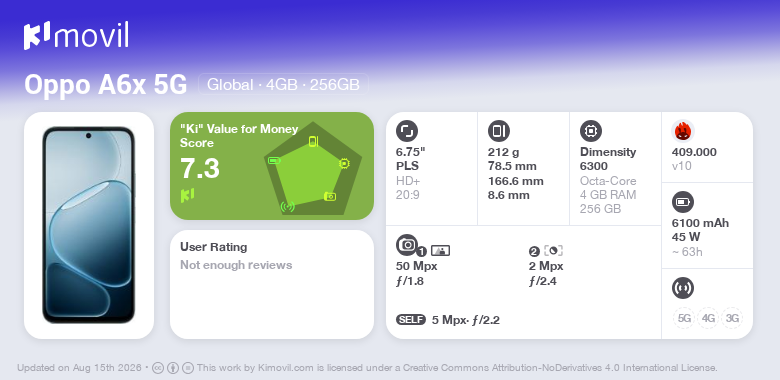
Task: Select the 5G network badge
Action: [684, 318]
